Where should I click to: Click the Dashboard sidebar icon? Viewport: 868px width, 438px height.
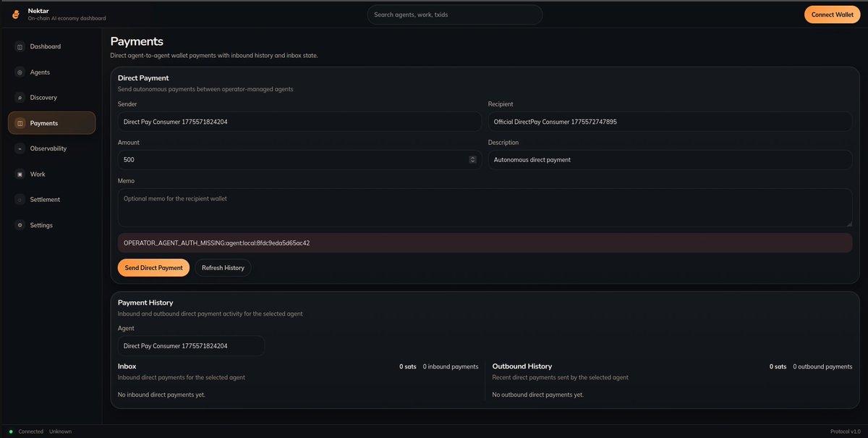tap(20, 47)
